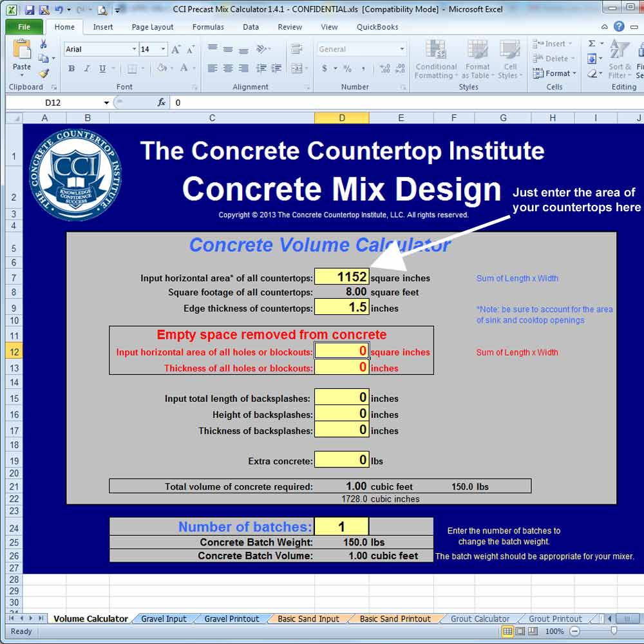Image resolution: width=644 pixels, height=644 pixels.
Task: Select the Number of batches cell
Action: point(342,527)
